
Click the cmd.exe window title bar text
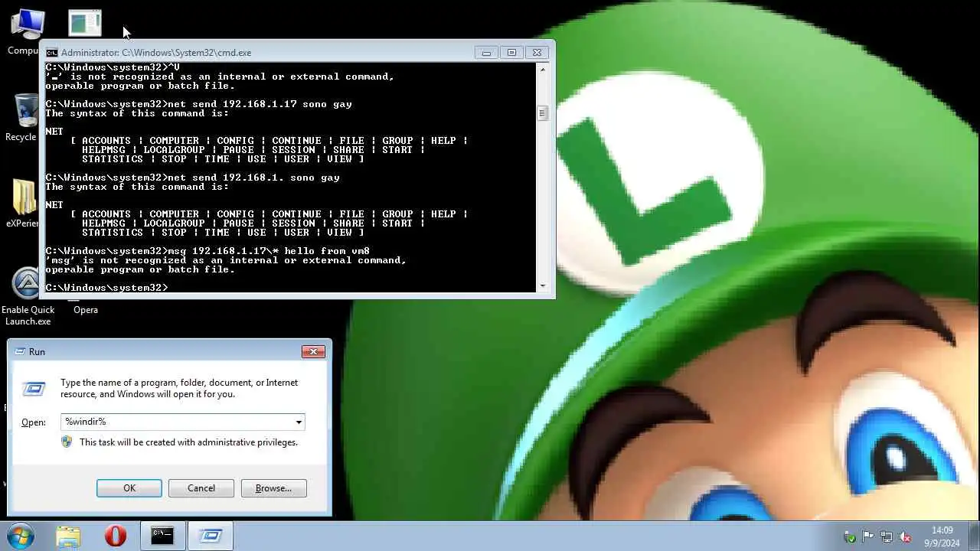[x=156, y=53]
